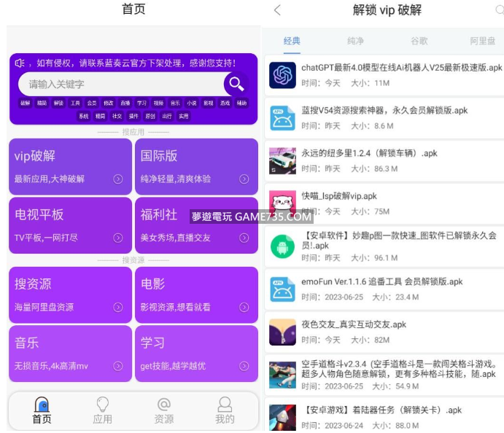Open the 应用 lightbulb tab
Image resolution: width=504 pixels, height=433 pixels.
point(103,405)
